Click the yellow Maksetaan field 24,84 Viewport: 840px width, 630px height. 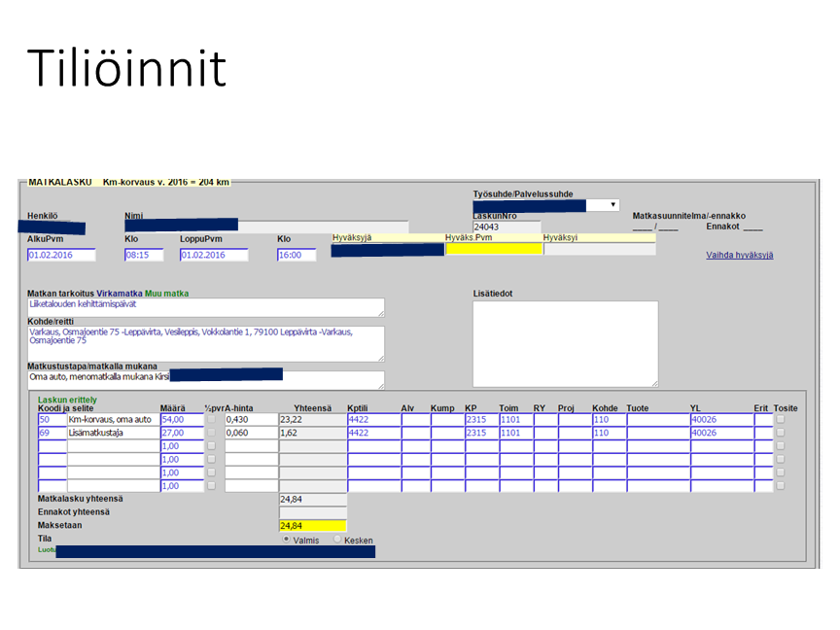coord(312,526)
